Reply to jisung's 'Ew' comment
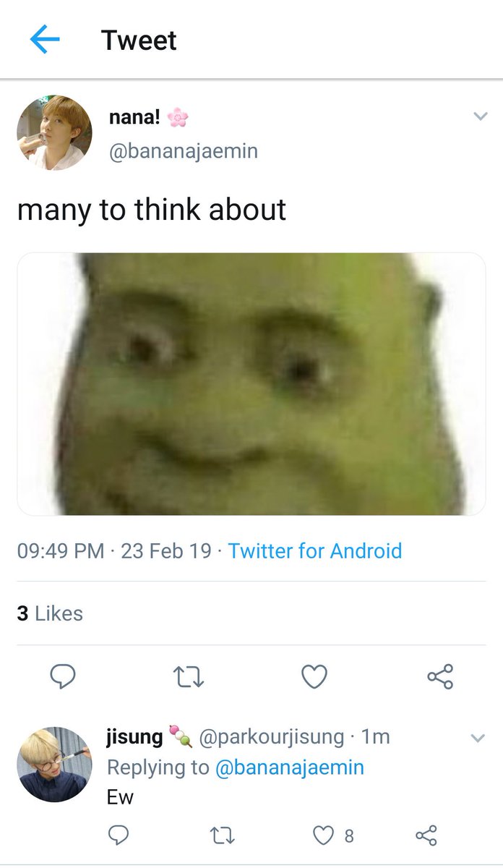503x868 pixels. 119,836
